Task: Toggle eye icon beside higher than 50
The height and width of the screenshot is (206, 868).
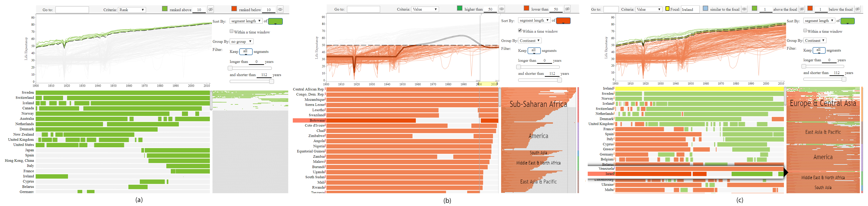Action: click(502, 9)
